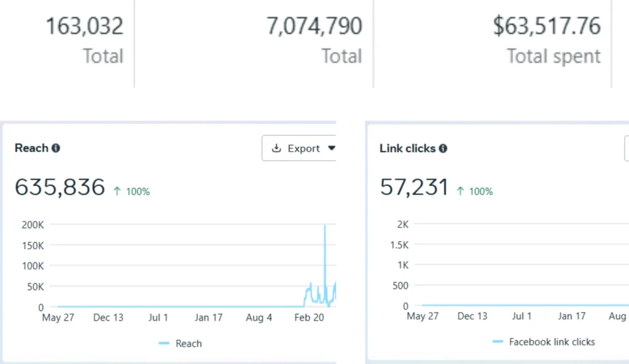
Task: Click the 57,231 Link clicks total value
Action: 414,188
